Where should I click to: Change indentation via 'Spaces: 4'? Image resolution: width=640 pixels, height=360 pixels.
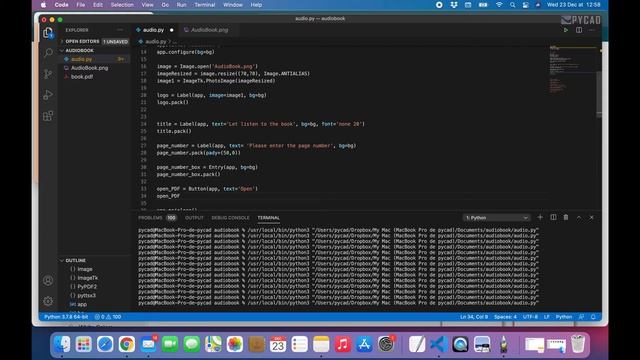point(505,317)
